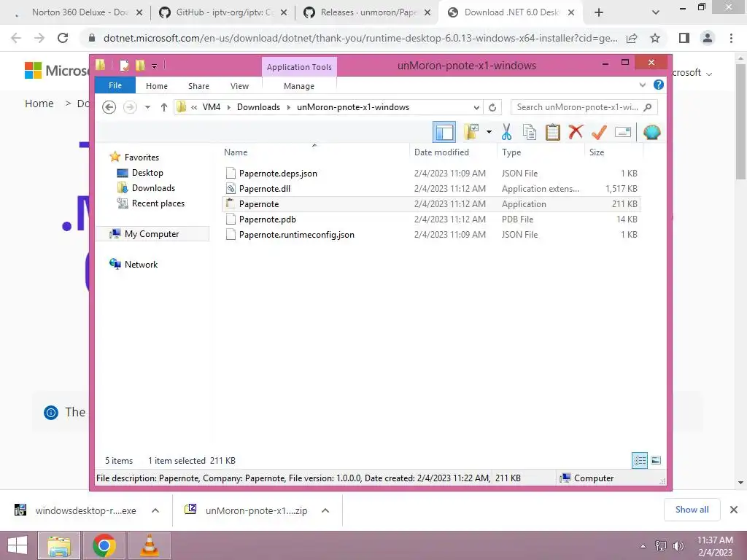Select the Papernote.runtimeconfig.json file
747x560 pixels.
[431, 234]
